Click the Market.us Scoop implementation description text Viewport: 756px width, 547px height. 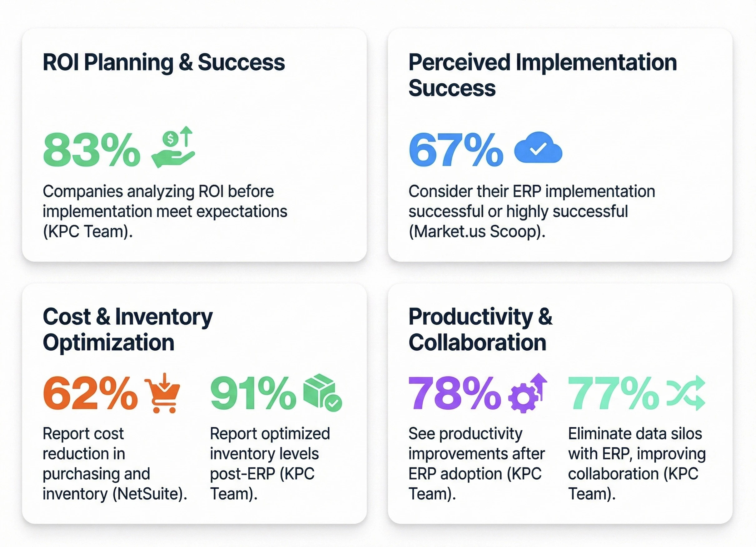pyautogui.click(x=532, y=211)
